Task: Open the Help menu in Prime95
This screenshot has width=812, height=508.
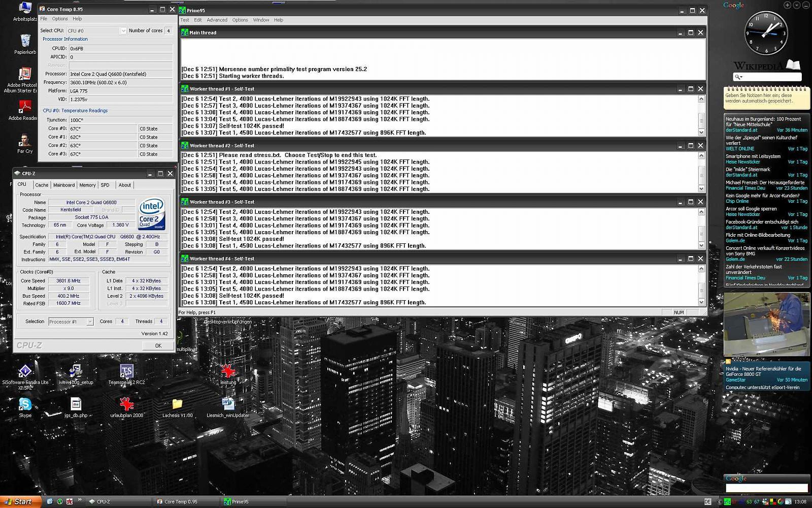Action: pos(279,20)
